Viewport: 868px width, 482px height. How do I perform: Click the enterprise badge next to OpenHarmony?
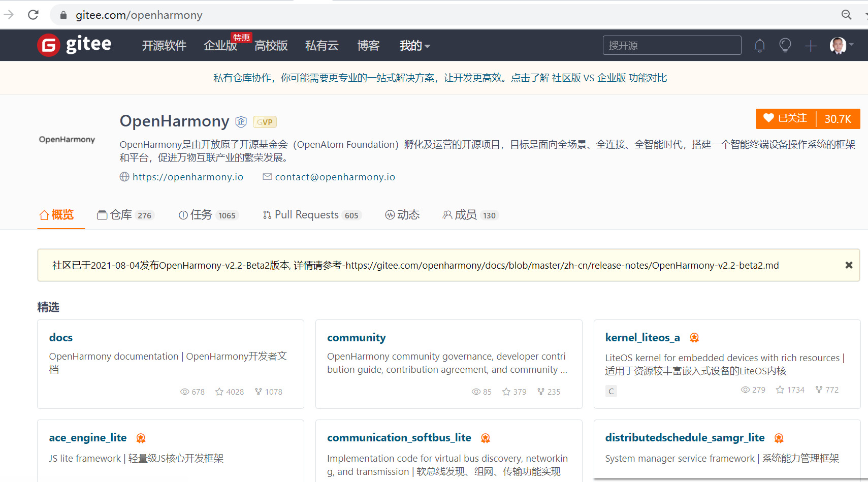click(x=241, y=122)
